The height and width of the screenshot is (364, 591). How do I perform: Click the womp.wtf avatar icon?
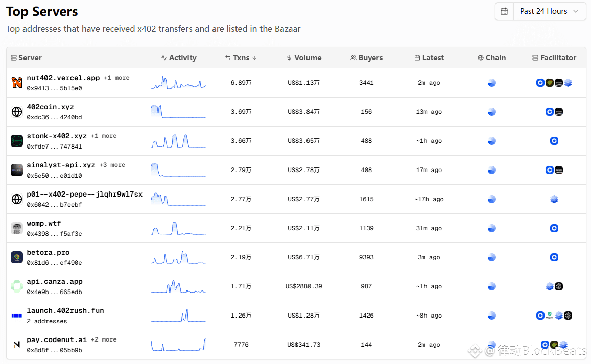[x=17, y=228]
